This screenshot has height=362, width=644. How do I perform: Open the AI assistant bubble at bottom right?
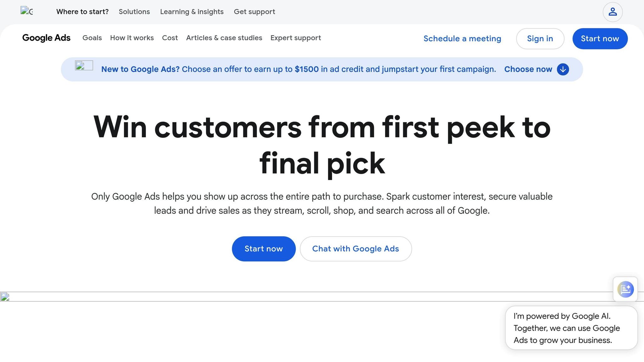point(625,289)
